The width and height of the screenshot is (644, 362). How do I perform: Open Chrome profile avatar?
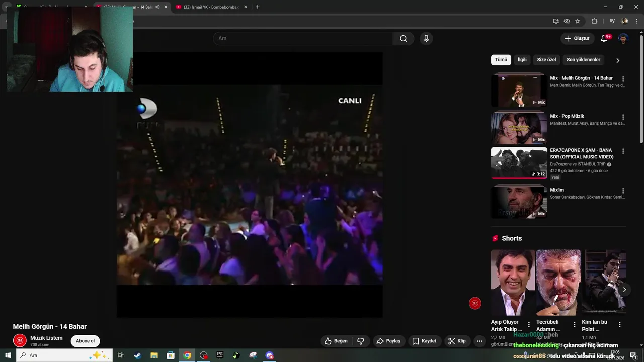pyautogui.click(x=625, y=21)
